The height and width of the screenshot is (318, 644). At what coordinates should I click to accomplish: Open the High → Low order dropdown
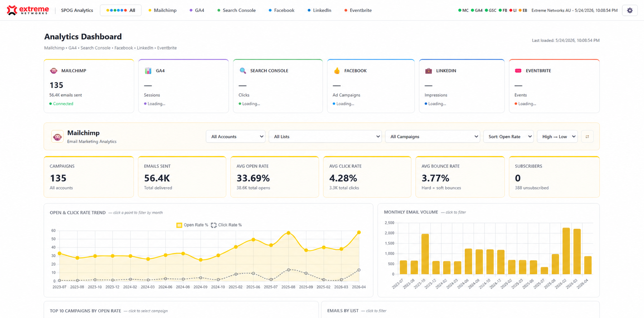(557, 136)
